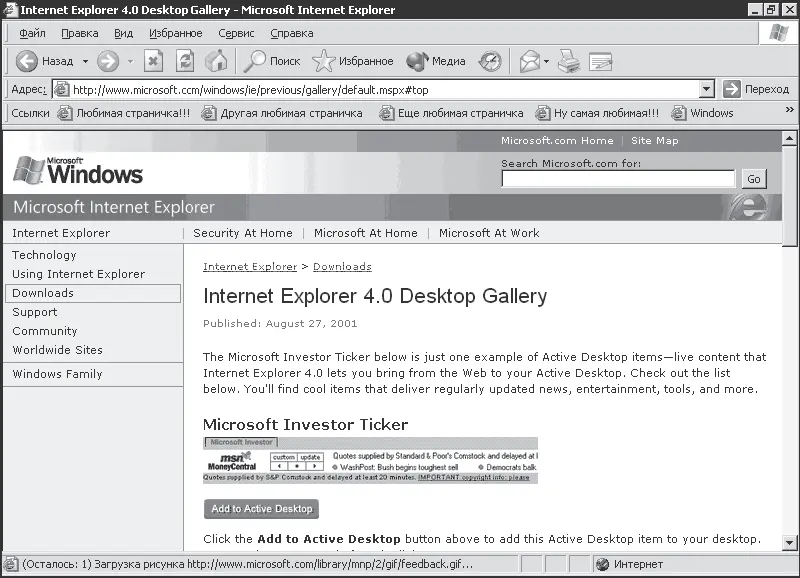Screen dimensions: 800x578
Task: Open the Сервис menu
Action: (x=236, y=34)
